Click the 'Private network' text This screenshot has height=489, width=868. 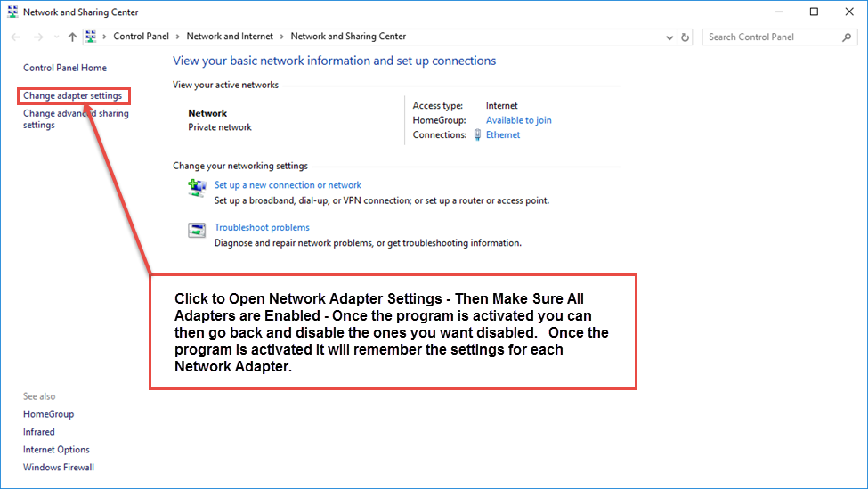click(220, 127)
